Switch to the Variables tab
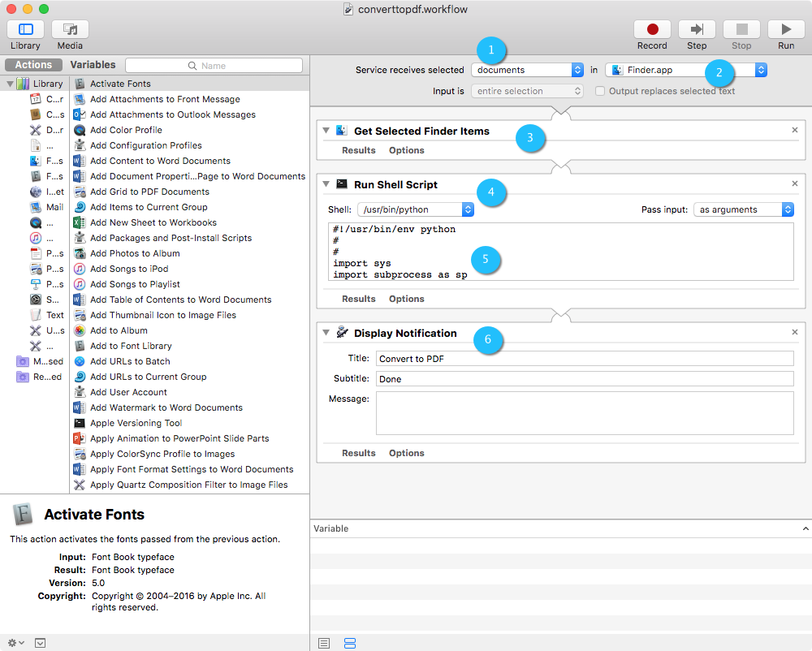 (x=93, y=65)
